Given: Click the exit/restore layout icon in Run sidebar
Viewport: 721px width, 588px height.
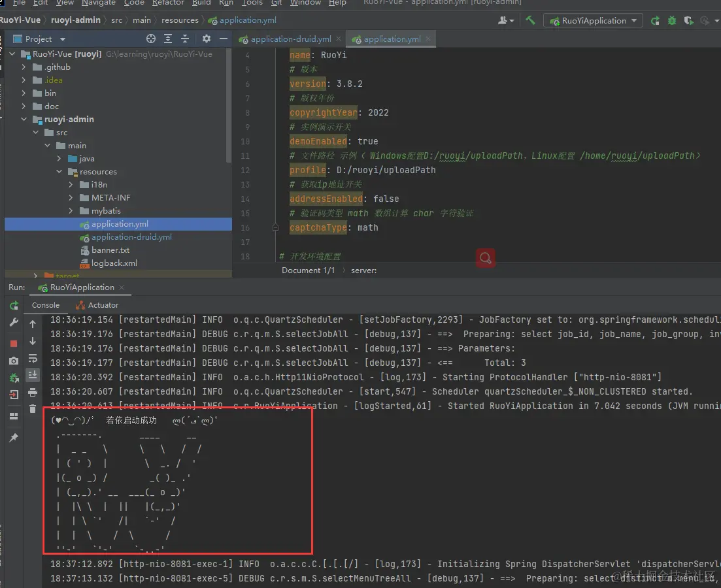Looking at the screenshot, I should tap(14, 395).
